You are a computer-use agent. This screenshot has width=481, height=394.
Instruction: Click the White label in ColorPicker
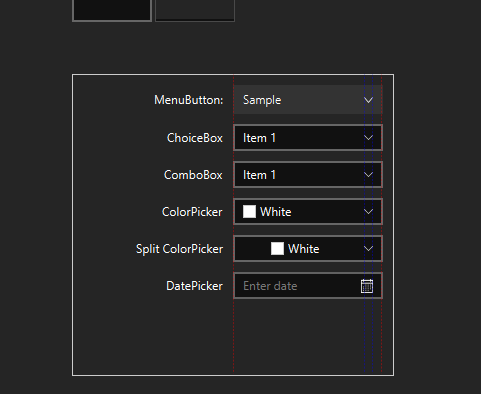click(276, 212)
